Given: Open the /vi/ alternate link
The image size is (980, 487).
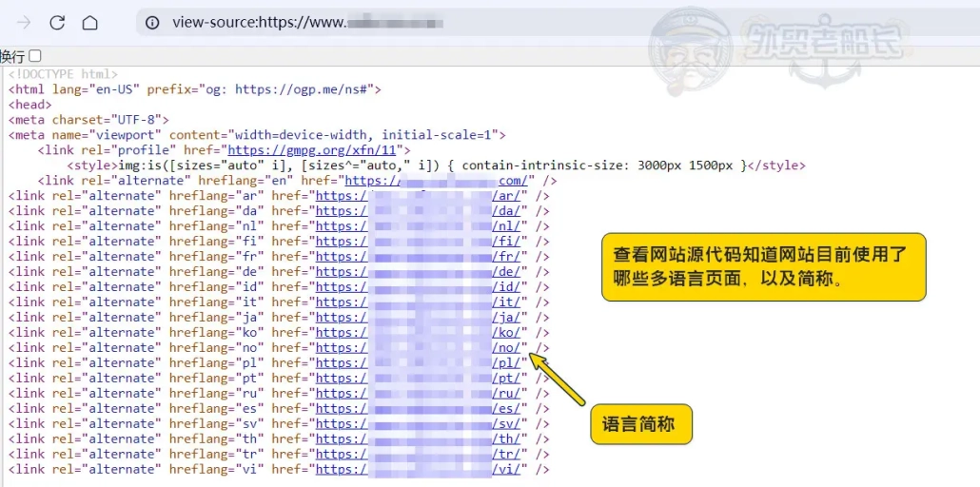Looking at the screenshot, I should coord(418,469).
